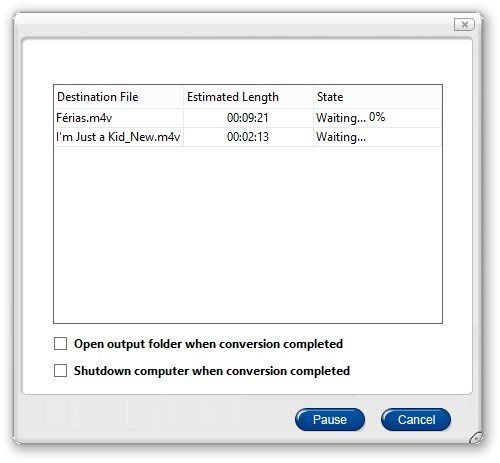Click the dialog title bar area

coord(233,25)
